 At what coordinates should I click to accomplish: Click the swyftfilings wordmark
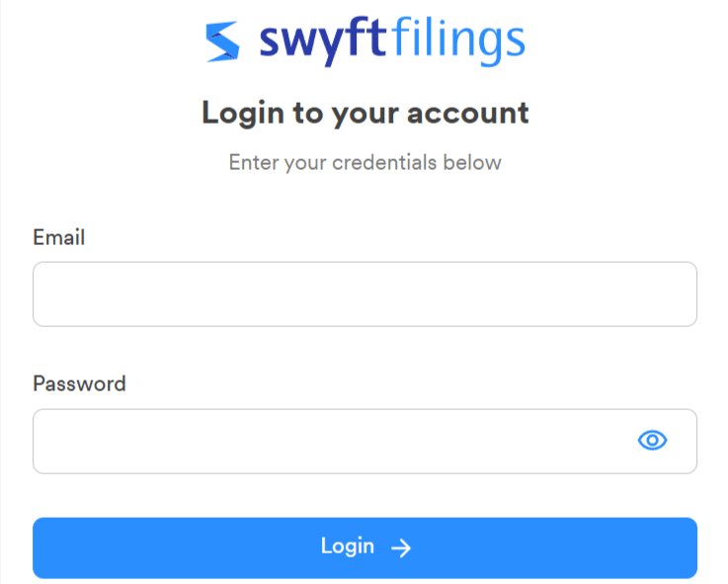tap(392, 41)
